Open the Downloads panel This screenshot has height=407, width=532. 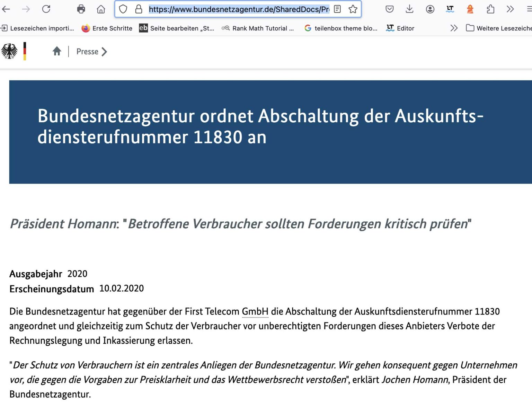(x=409, y=9)
